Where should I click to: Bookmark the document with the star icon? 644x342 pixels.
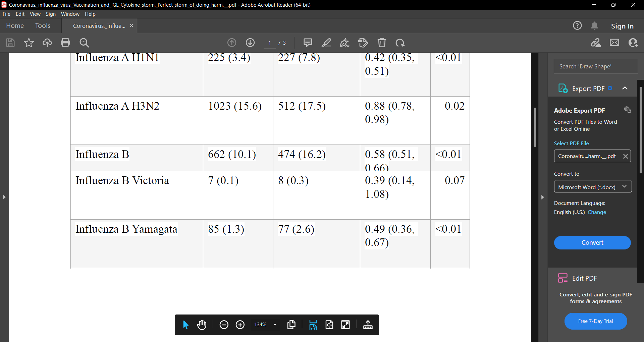point(29,43)
